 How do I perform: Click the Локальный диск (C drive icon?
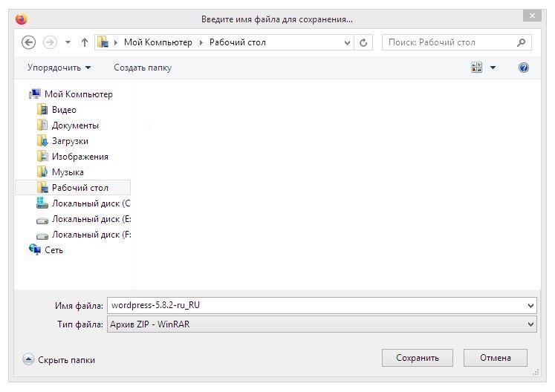click(42, 203)
